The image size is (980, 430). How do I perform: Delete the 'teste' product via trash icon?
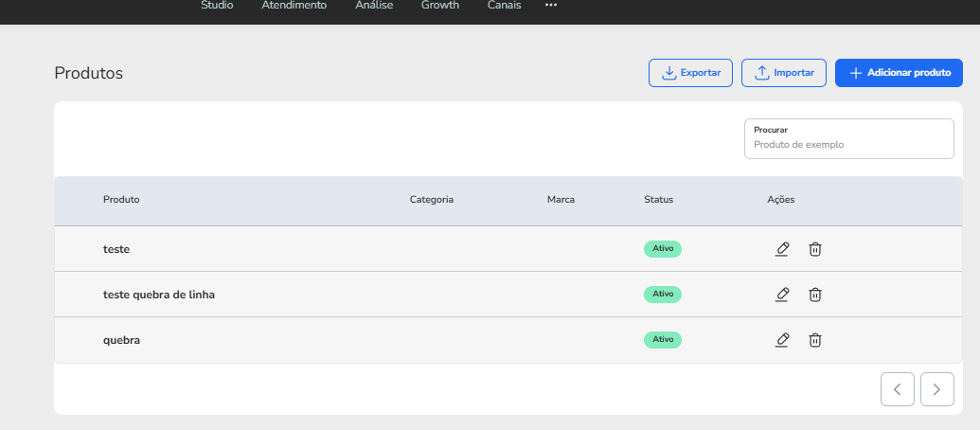pyautogui.click(x=815, y=249)
